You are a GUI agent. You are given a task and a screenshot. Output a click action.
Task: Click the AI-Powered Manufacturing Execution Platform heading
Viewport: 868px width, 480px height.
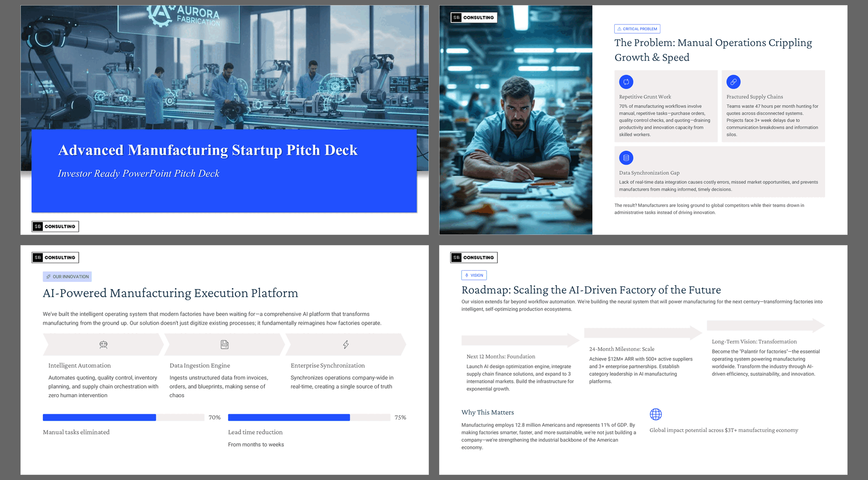pos(171,293)
